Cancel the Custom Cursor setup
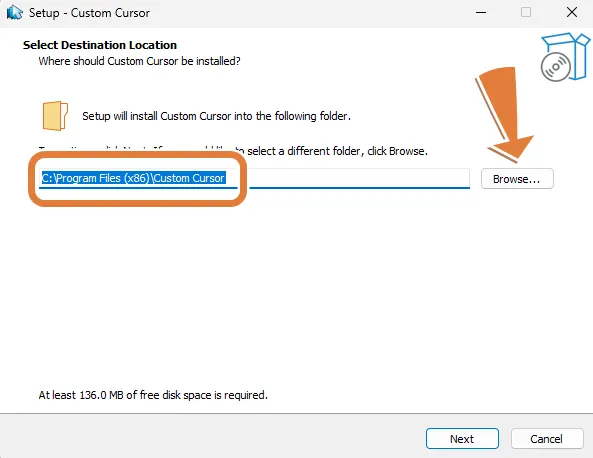 [x=546, y=439]
